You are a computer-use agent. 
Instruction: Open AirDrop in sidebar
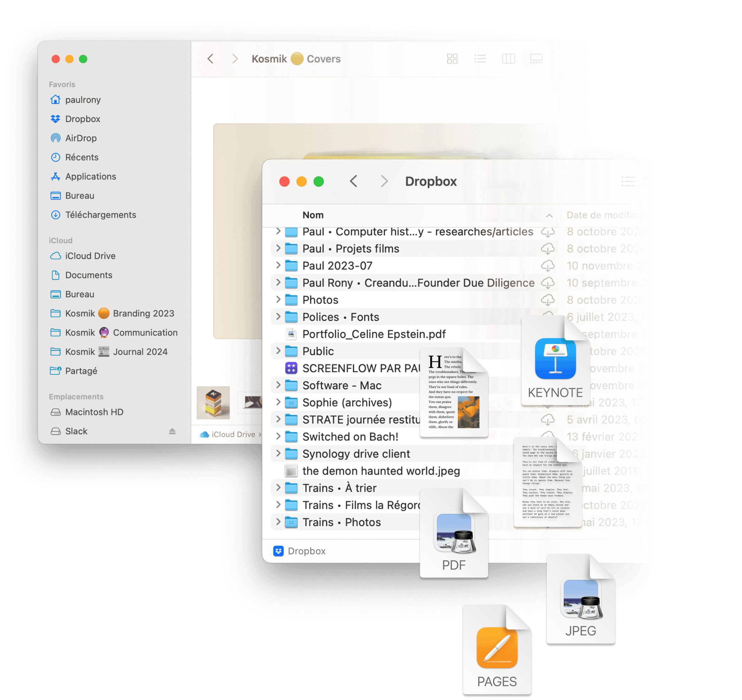[x=81, y=138]
